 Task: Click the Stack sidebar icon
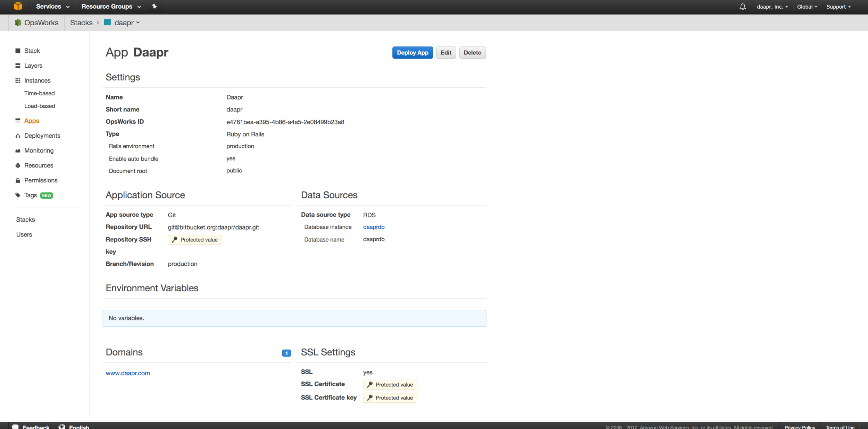tap(18, 51)
